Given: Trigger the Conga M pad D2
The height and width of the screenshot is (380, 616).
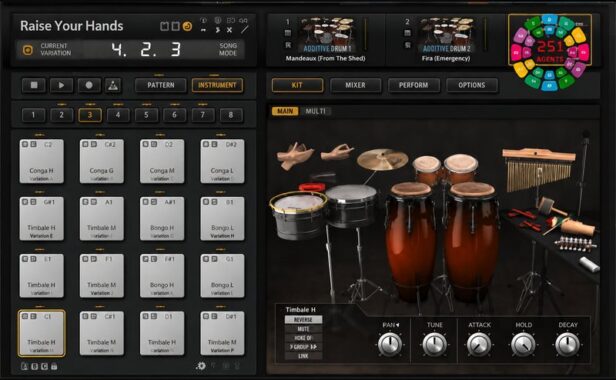Looking at the screenshot, I should [x=162, y=161].
